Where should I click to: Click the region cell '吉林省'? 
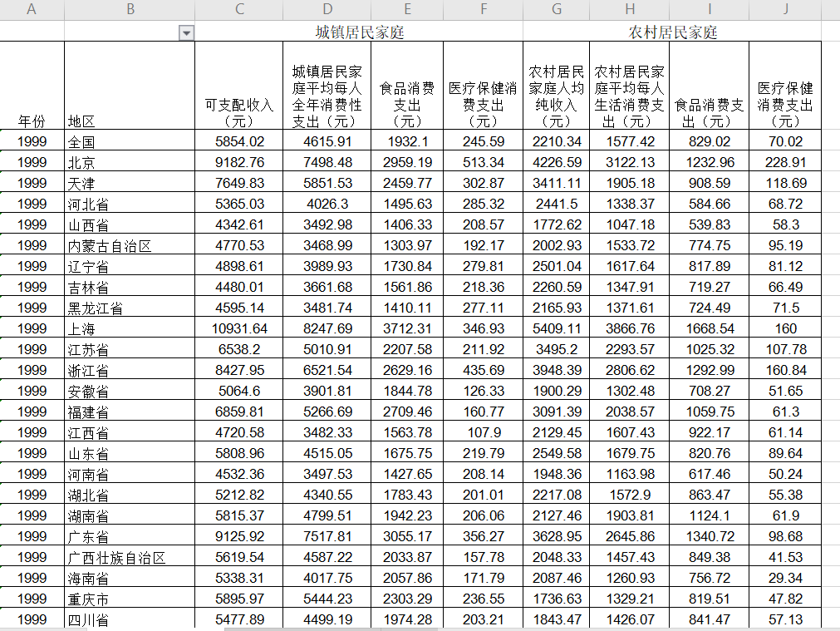[130, 287]
